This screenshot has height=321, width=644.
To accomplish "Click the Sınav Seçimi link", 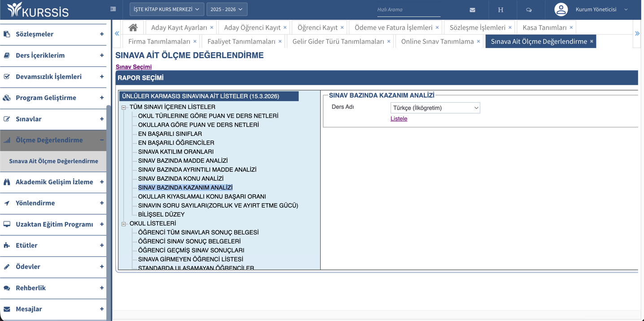I will point(134,67).
